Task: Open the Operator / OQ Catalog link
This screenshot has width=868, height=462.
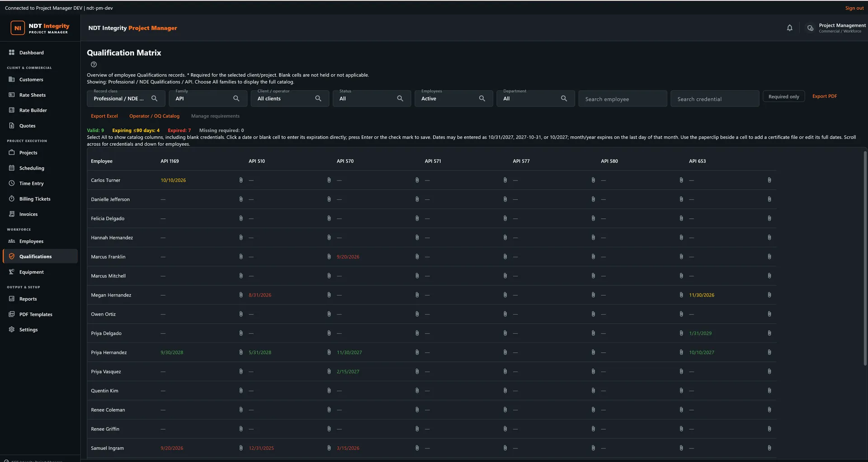Action: [154, 116]
